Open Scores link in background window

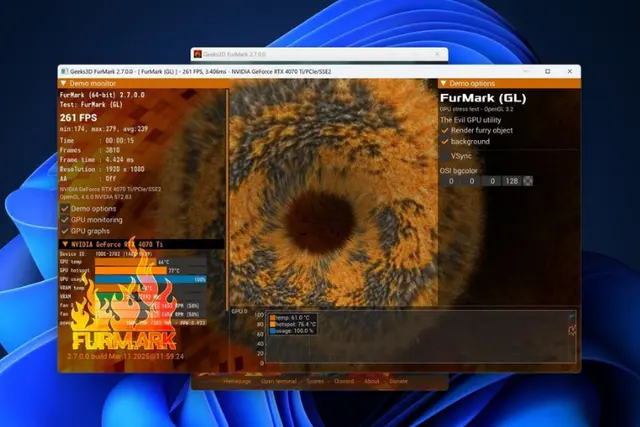pos(315,381)
